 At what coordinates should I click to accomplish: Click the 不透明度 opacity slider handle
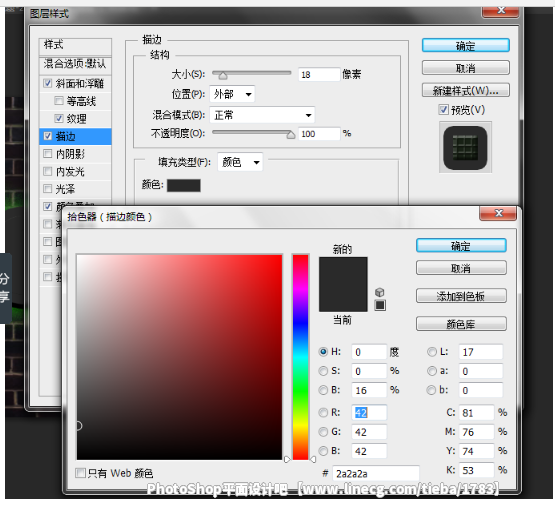pos(291,135)
